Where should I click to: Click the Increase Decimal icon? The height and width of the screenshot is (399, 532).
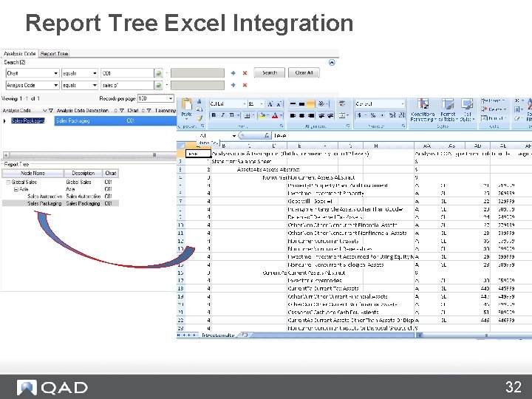coord(392,115)
